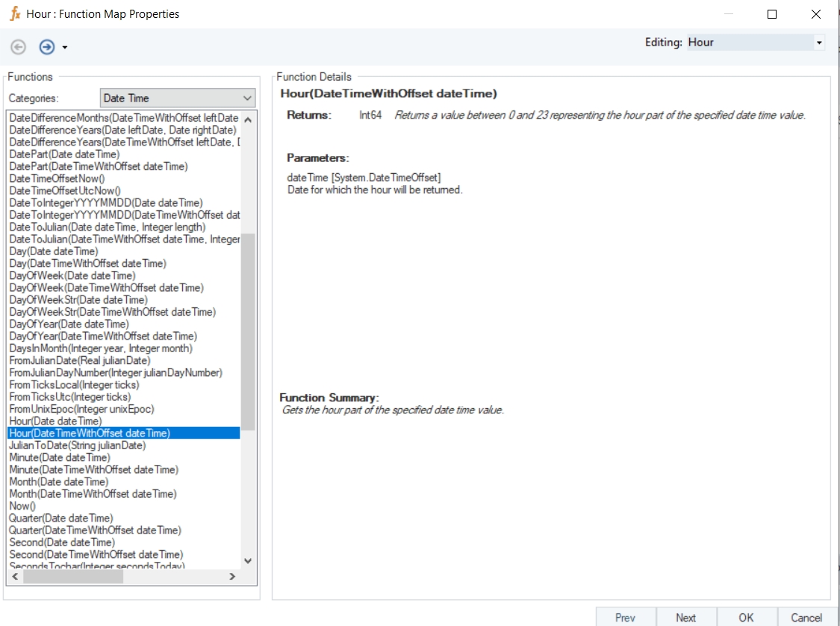The height and width of the screenshot is (626, 840).
Task: Open the forward arrow history dropdown
Action: [x=65, y=48]
